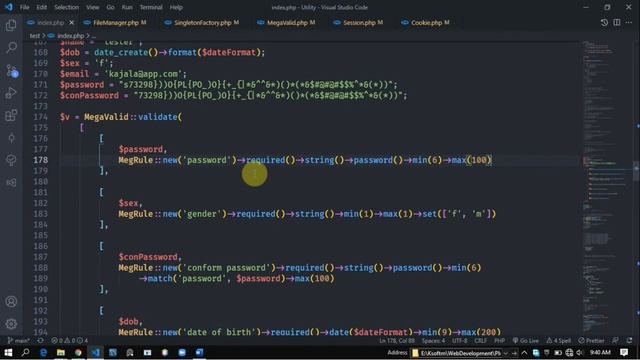Click Prettier formatter status

click(x=591, y=340)
